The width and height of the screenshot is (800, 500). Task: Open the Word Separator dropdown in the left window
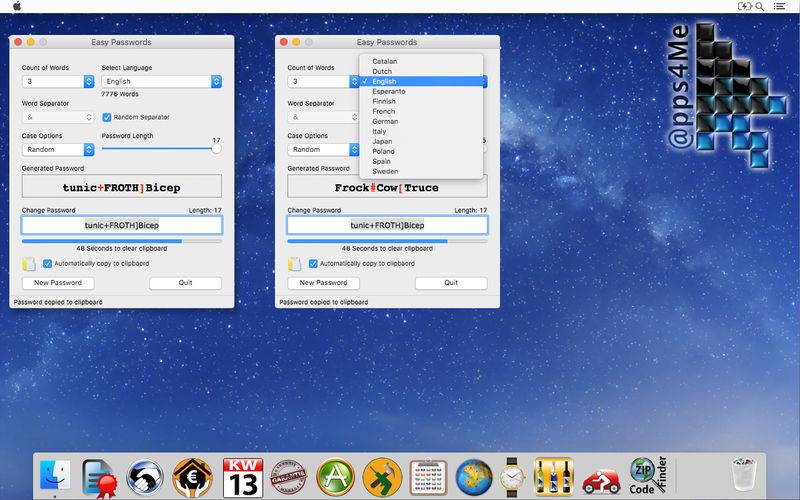58,117
